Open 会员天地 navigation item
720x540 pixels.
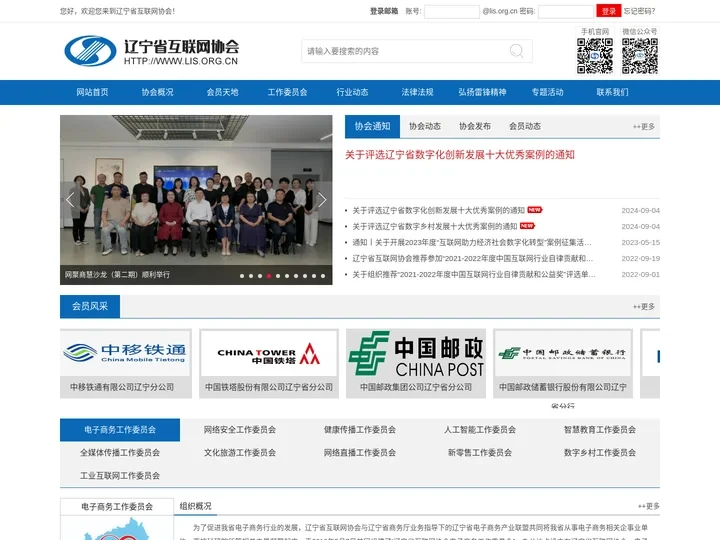[222, 92]
